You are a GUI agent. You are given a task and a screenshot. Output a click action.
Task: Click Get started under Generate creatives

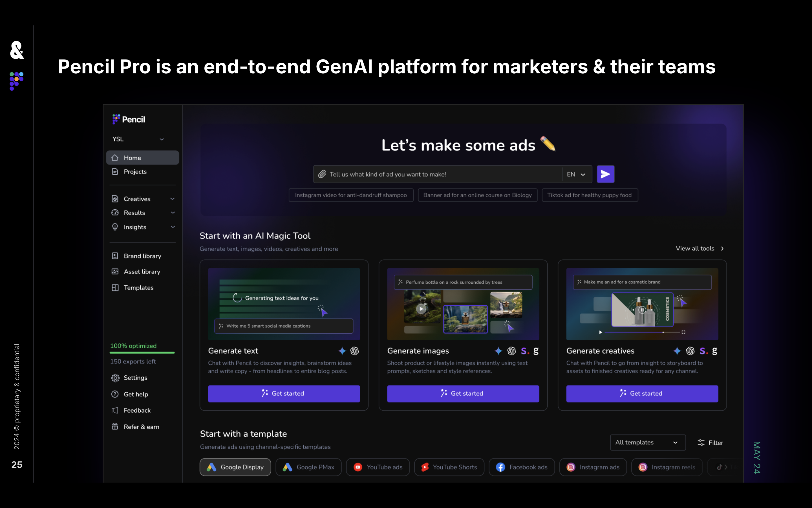pyautogui.click(x=642, y=393)
